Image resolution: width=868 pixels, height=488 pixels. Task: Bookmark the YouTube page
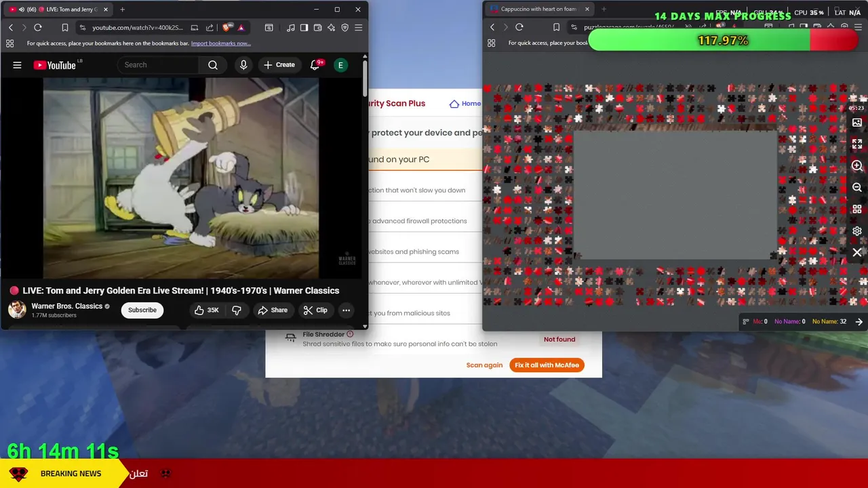pos(65,28)
